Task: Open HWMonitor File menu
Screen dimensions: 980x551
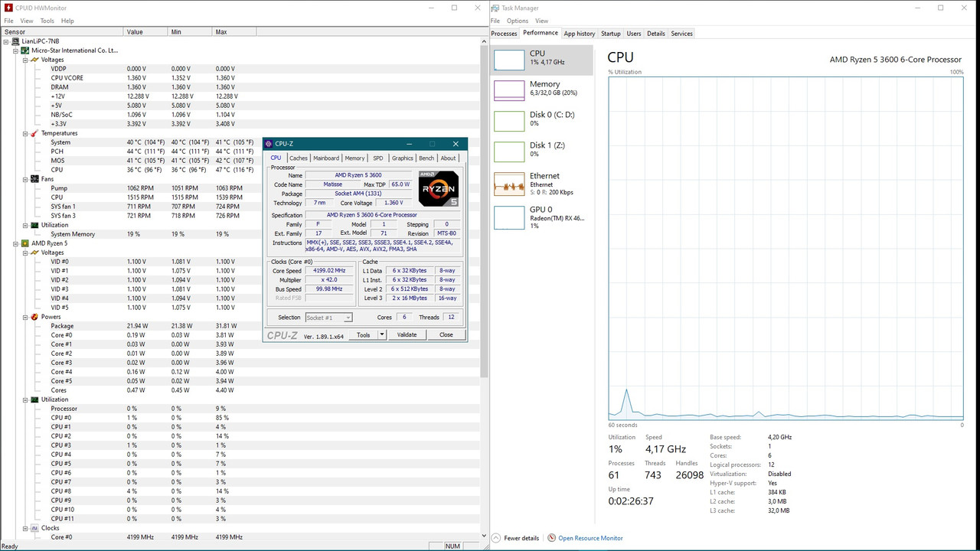Action: (9, 21)
